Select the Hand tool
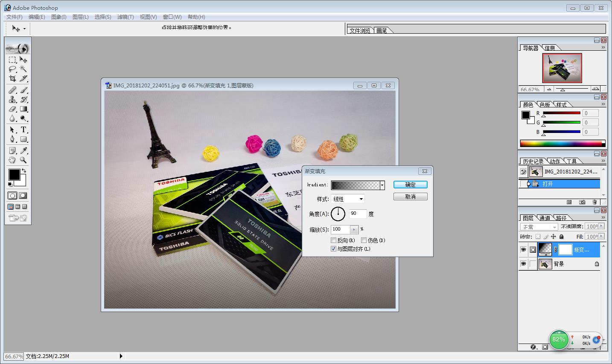The image size is (612, 364). point(12,160)
